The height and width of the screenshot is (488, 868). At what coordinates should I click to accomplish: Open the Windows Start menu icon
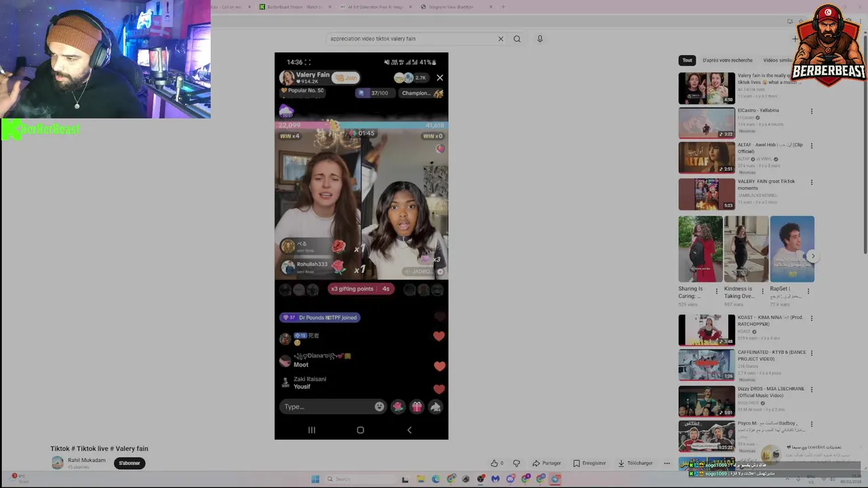tap(315, 479)
